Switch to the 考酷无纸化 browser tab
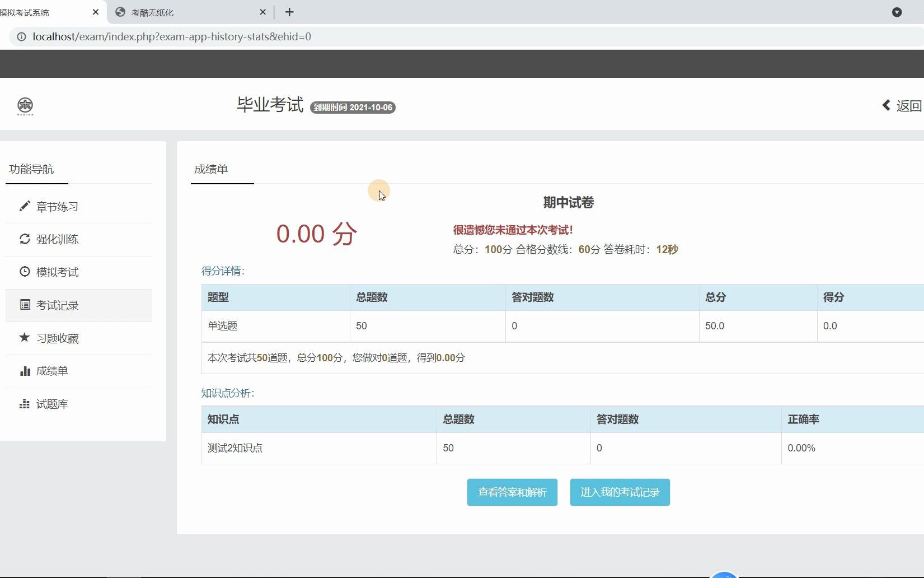This screenshot has width=924, height=578. 190,12
